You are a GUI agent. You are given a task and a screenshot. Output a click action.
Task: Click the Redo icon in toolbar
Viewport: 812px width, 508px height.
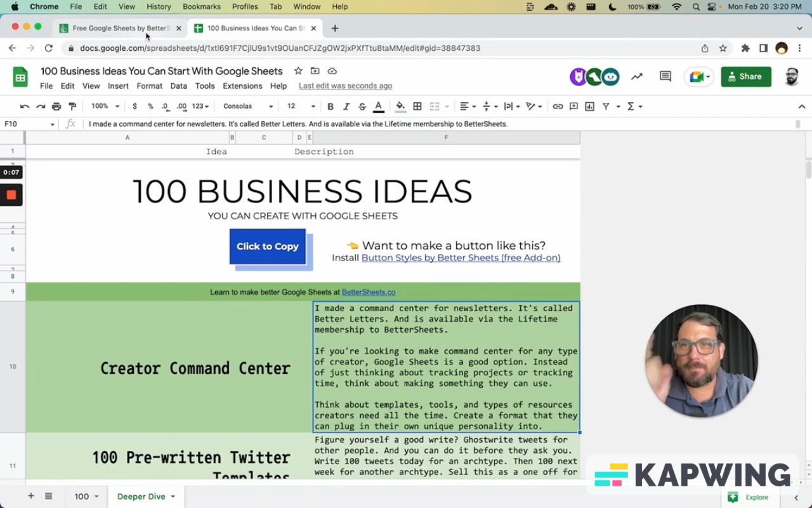(41, 107)
